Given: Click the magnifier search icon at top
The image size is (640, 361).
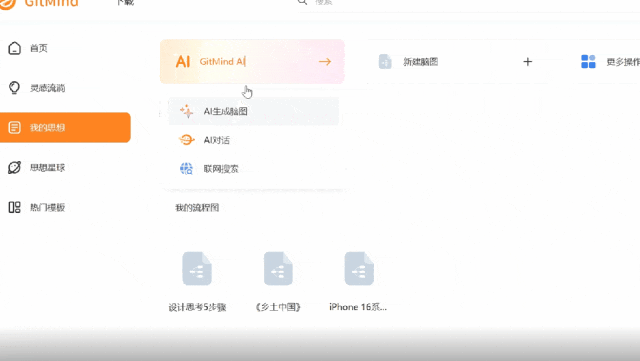Looking at the screenshot, I should tap(302, 2).
